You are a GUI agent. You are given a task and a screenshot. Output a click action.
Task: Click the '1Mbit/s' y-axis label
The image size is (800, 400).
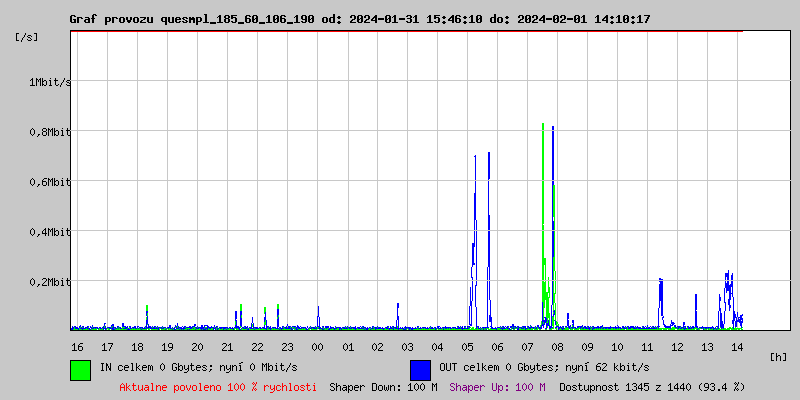click(49, 82)
